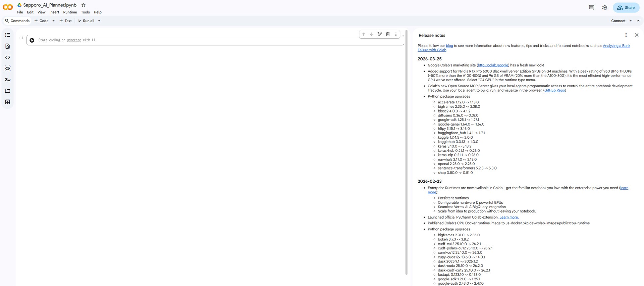Open Table of contents sidebar icon
644x286 pixels.
[8, 35]
